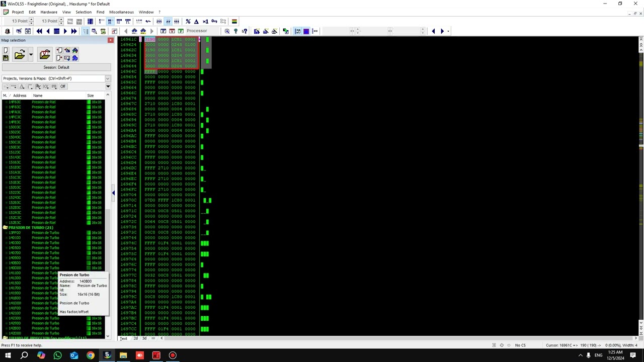Click hexdump row at address 16974C
This screenshot has height=362, width=644.
point(158,243)
